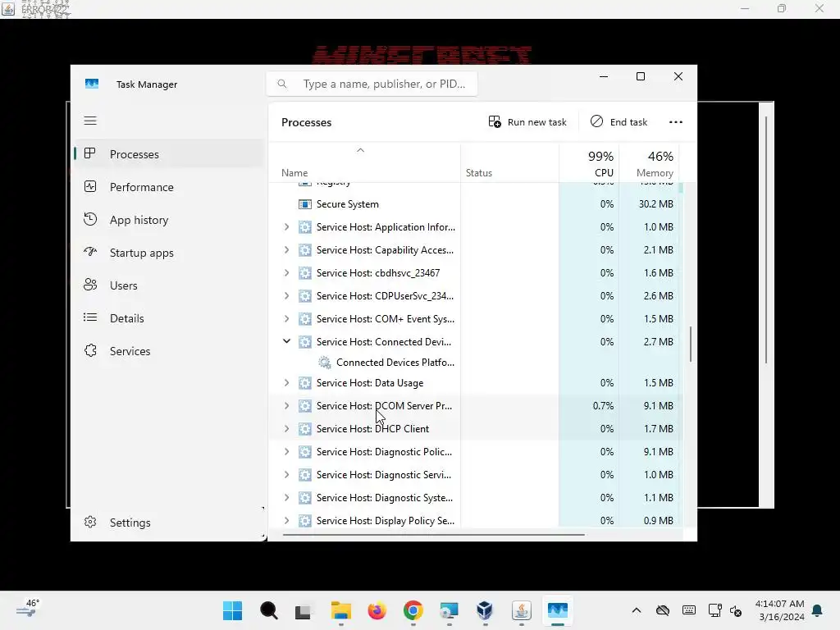Click the background window's vertical scrollbar
Viewport: 840px width, 630px height.
pyautogui.click(x=767, y=240)
